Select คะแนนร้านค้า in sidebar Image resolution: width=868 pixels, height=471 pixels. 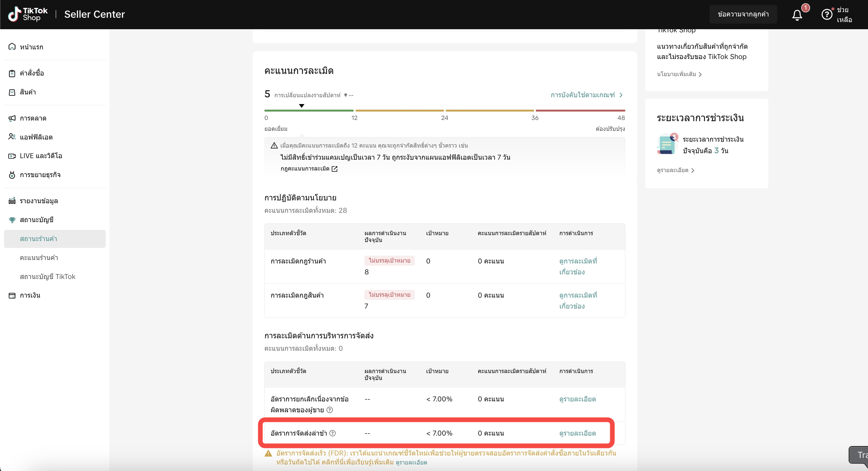click(39, 258)
